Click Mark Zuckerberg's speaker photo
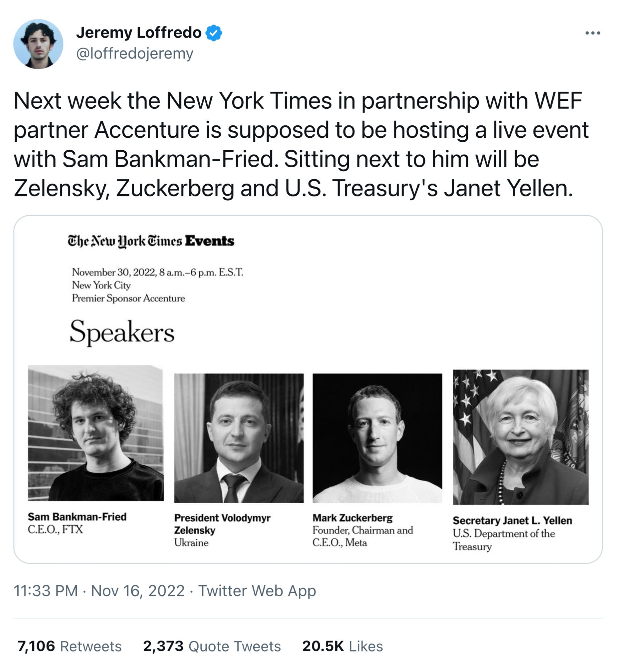618x672 pixels. [x=377, y=438]
